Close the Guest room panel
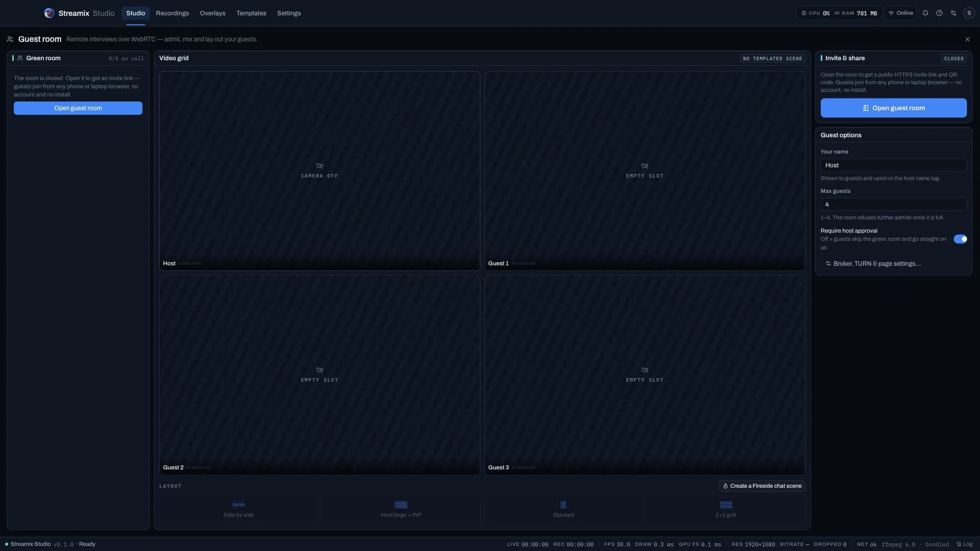Image resolution: width=980 pixels, height=551 pixels. click(967, 39)
